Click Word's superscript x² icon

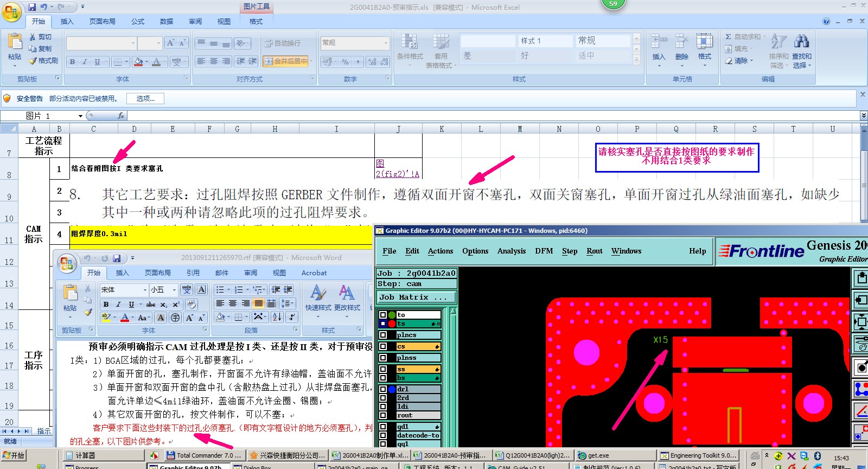coord(176,305)
